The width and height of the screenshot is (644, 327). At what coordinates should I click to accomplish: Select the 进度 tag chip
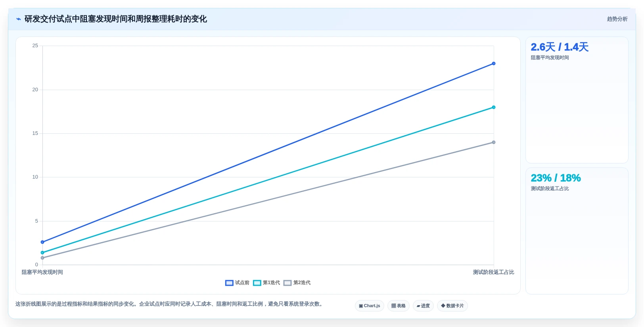(x=423, y=306)
